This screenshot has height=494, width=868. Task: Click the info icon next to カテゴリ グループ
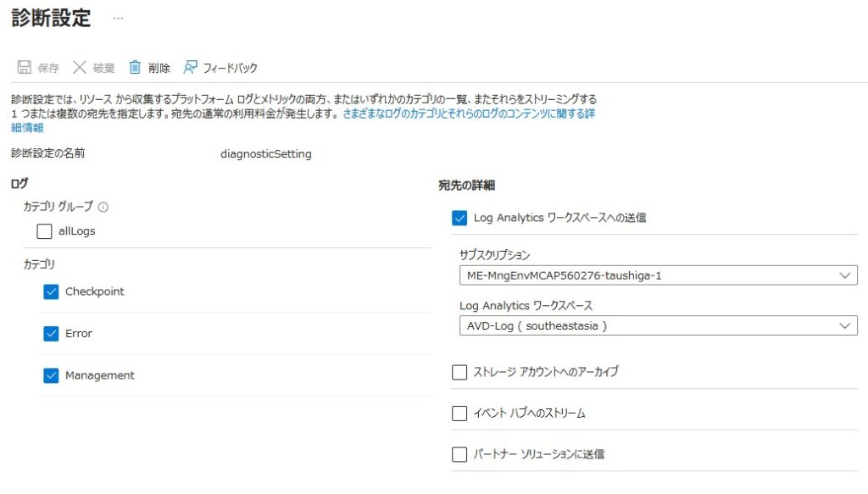[x=103, y=207]
